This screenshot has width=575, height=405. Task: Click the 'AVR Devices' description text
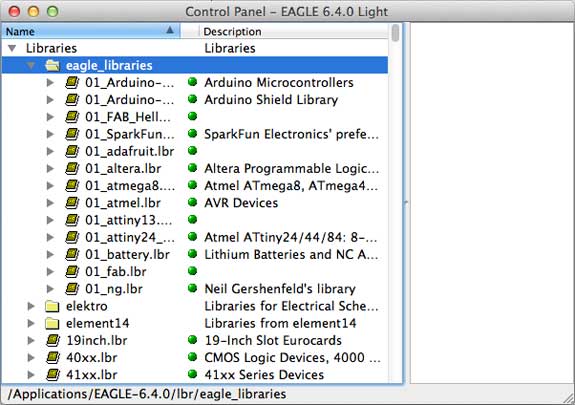(241, 203)
